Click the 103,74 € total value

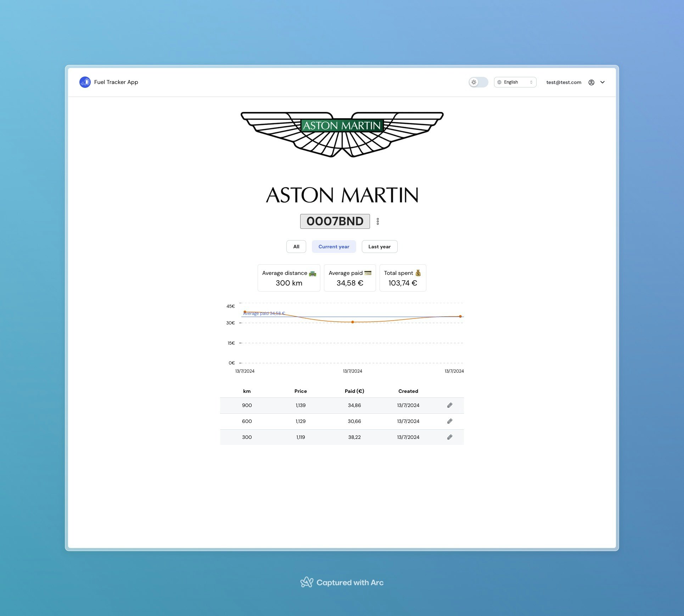(x=403, y=283)
